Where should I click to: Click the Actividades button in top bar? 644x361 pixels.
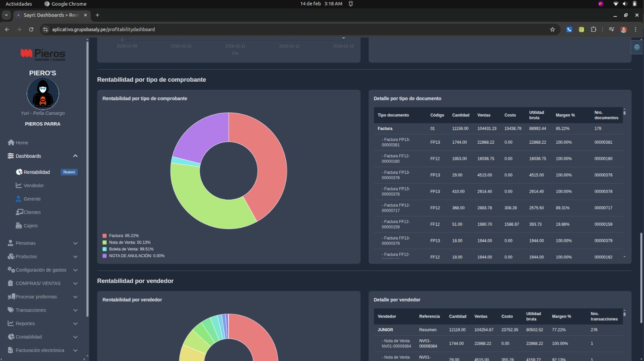tap(19, 4)
